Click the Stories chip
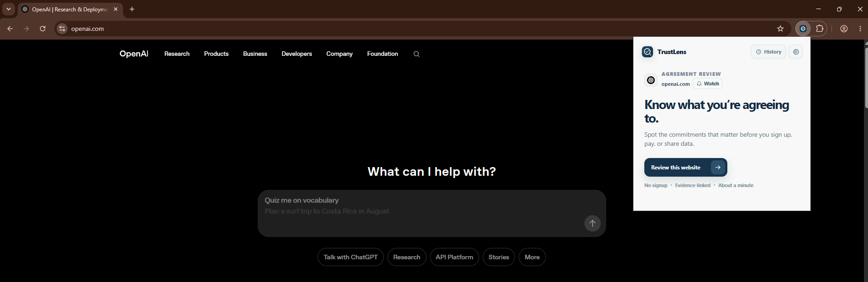 point(499,257)
